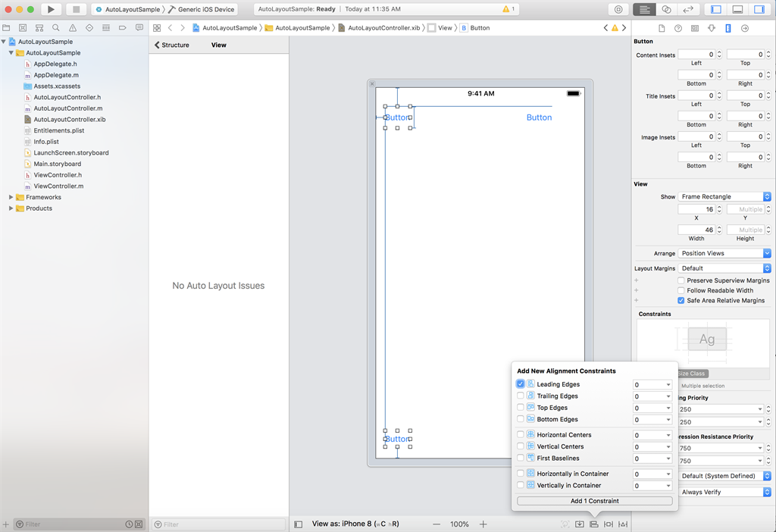Viewport: 776px width, 532px height.
Task: Select AppDelegate.m in navigator
Action: coord(56,75)
